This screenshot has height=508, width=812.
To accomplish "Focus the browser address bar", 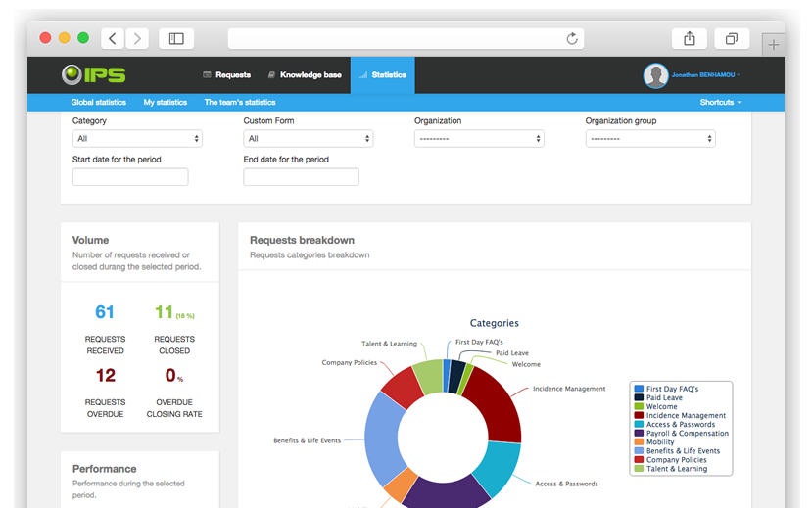I will [x=406, y=39].
